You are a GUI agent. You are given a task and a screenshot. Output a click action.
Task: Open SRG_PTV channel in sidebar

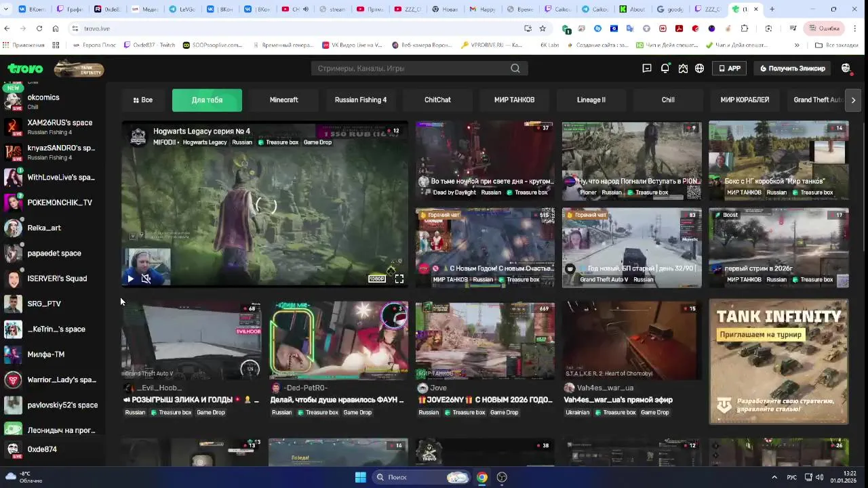coord(52,304)
